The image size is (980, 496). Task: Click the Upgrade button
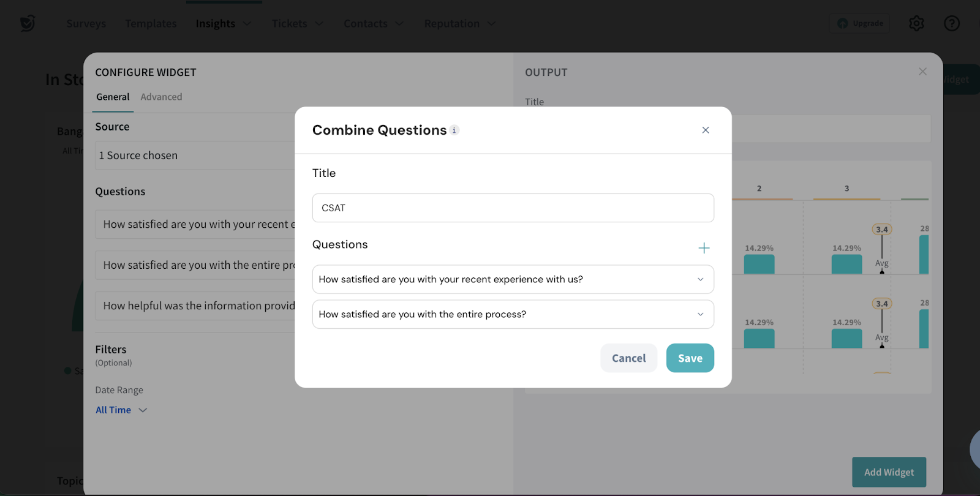(859, 23)
